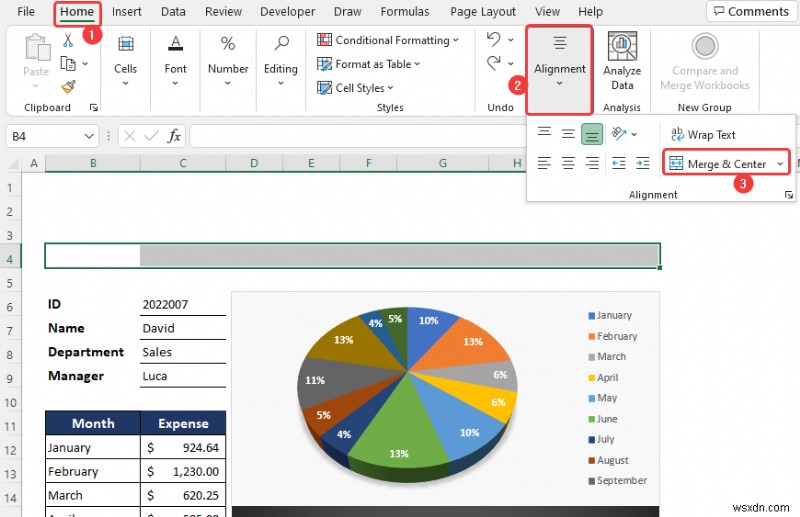Click the formula bar Enter checkmark icon

click(x=152, y=136)
